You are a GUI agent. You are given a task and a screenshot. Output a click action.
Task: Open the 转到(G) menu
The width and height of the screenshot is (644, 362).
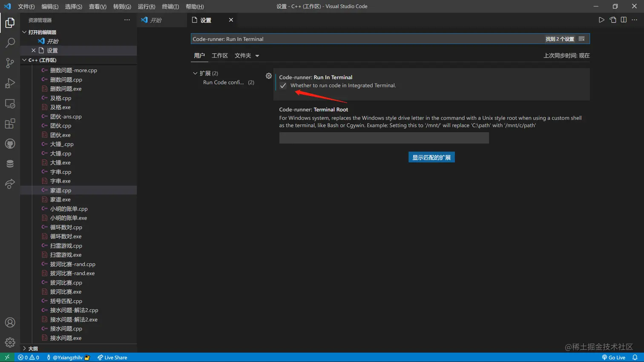122,6
